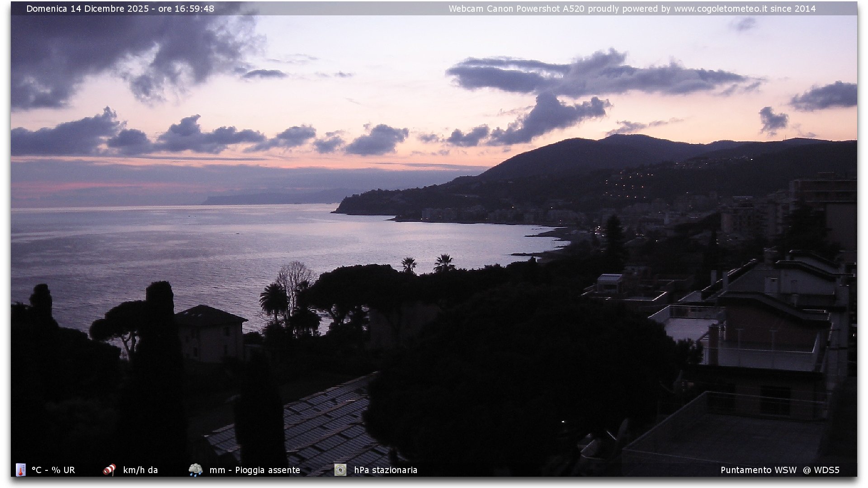
Task: Click 'mm - Pioggia assente' rain text
Action: click(255, 470)
